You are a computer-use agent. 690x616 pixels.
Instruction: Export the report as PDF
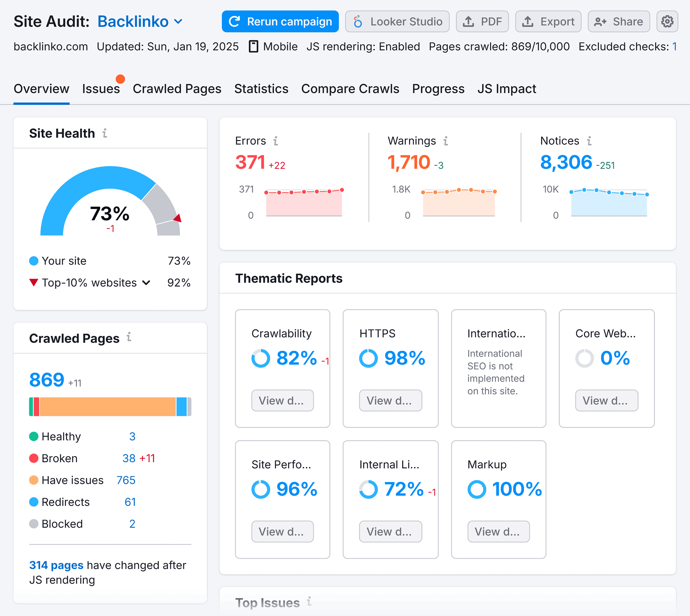click(x=482, y=21)
